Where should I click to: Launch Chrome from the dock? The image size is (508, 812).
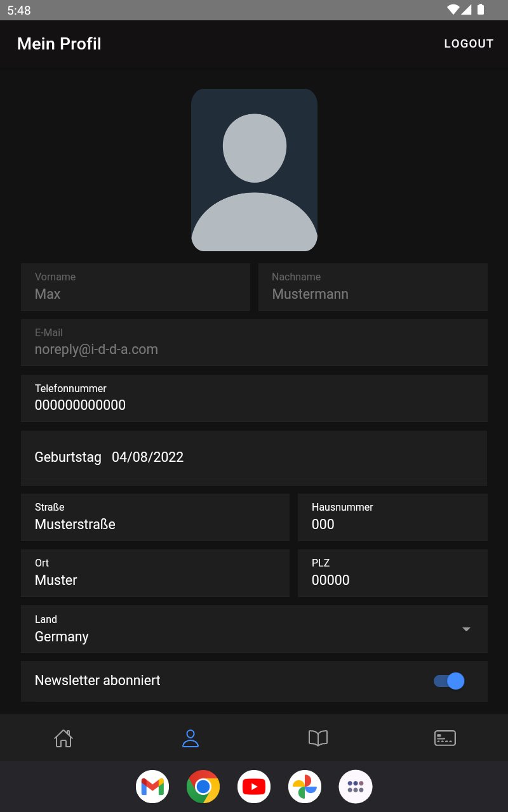pyautogui.click(x=203, y=787)
